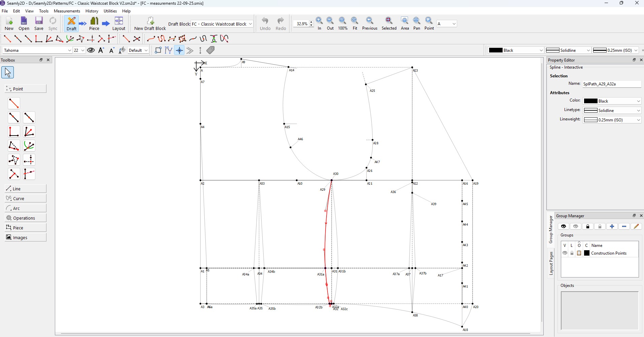Click Zoom In icon
The height and width of the screenshot is (337, 644).
(319, 24)
